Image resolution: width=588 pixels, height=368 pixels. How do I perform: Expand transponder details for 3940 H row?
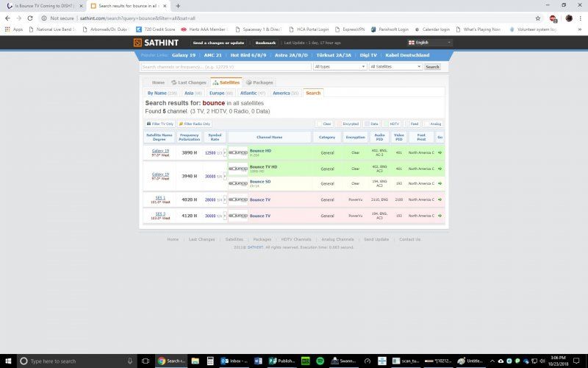(225, 176)
